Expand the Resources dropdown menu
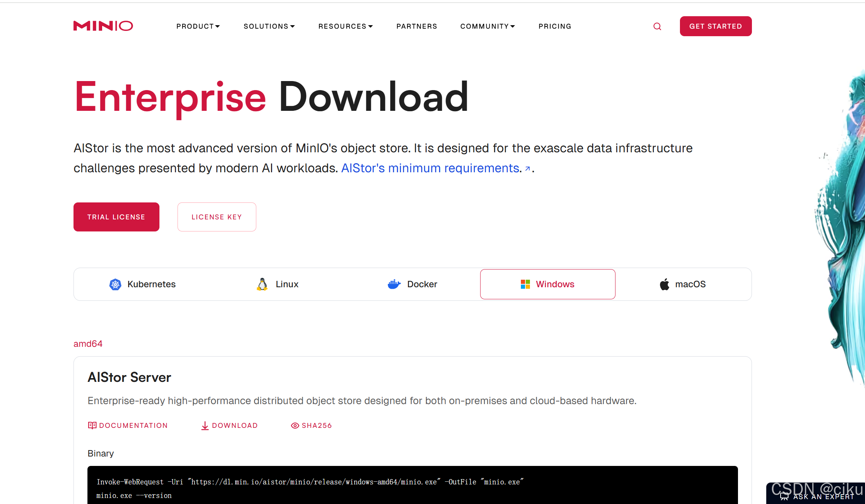 [345, 26]
